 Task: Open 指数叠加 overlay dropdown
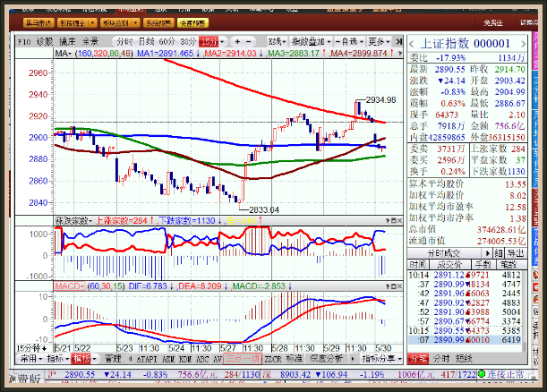311,42
